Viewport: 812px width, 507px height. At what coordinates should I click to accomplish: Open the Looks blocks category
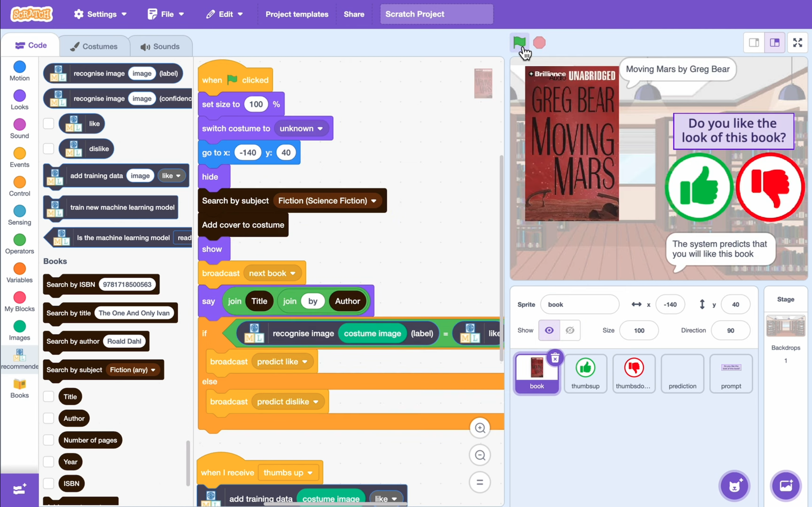[19, 100]
